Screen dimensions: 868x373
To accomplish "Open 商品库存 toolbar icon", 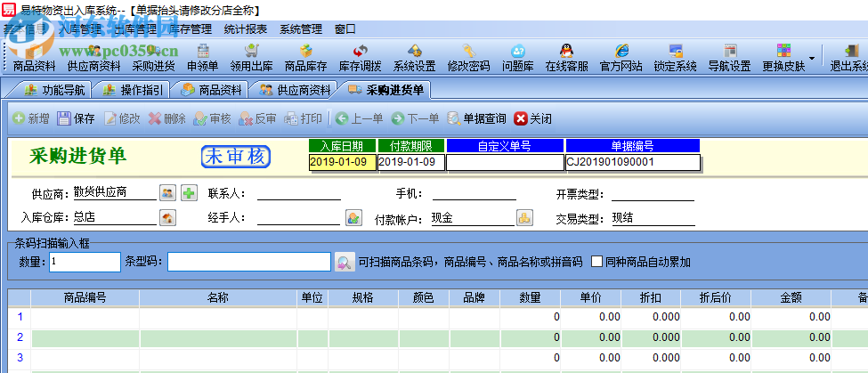I will coord(305,58).
